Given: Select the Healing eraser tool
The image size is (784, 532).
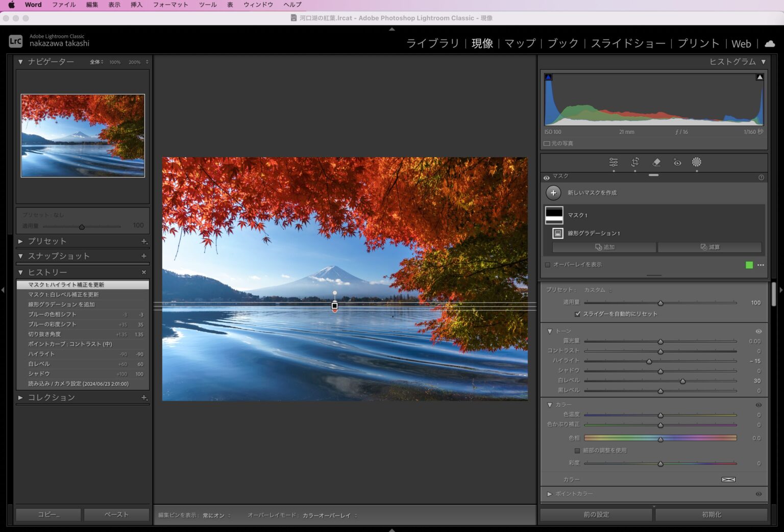Looking at the screenshot, I should point(656,162).
